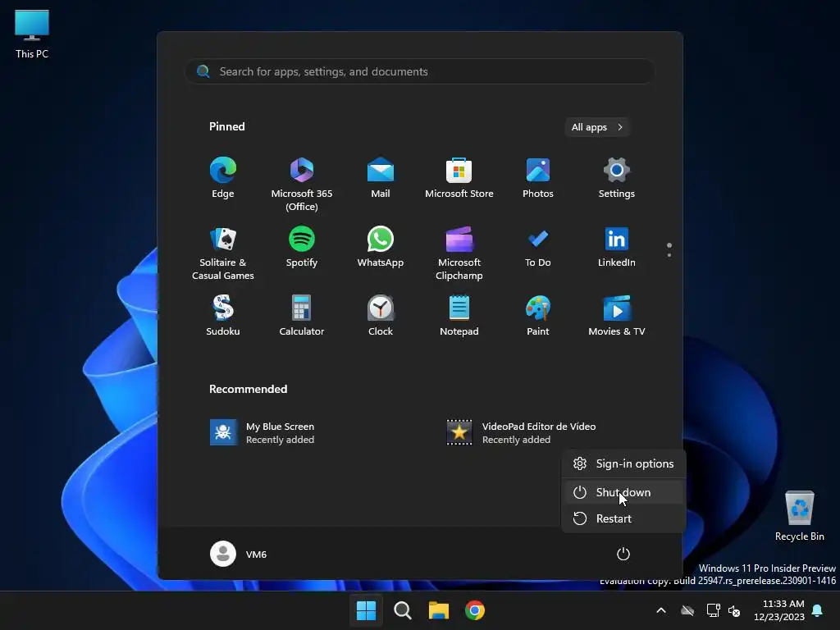Launch Solitaire & Casual Games
Image resolution: width=840 pixels, height=630 pixels.
coord(223,253)
